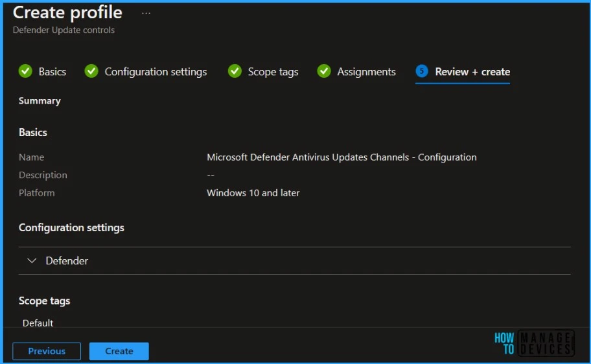Click the Name field label
Image resolution: width=591 pixels, height=364 pixels.
click(31, 157)
